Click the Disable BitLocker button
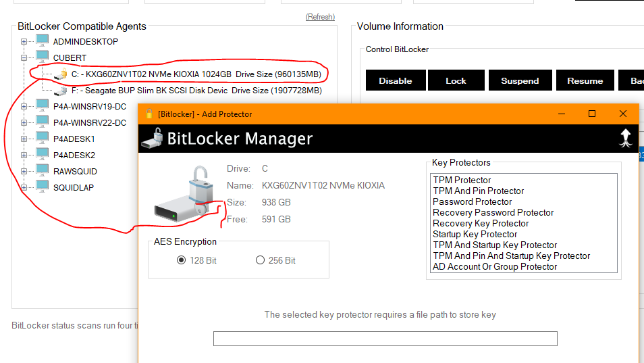Screen dimensions: 644x363 pos(395,80)
